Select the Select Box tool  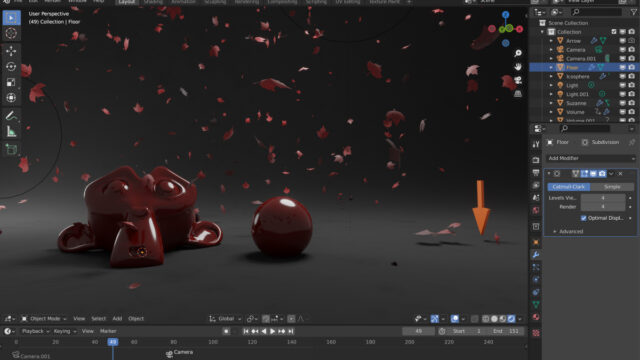click(x=11, y=18)
